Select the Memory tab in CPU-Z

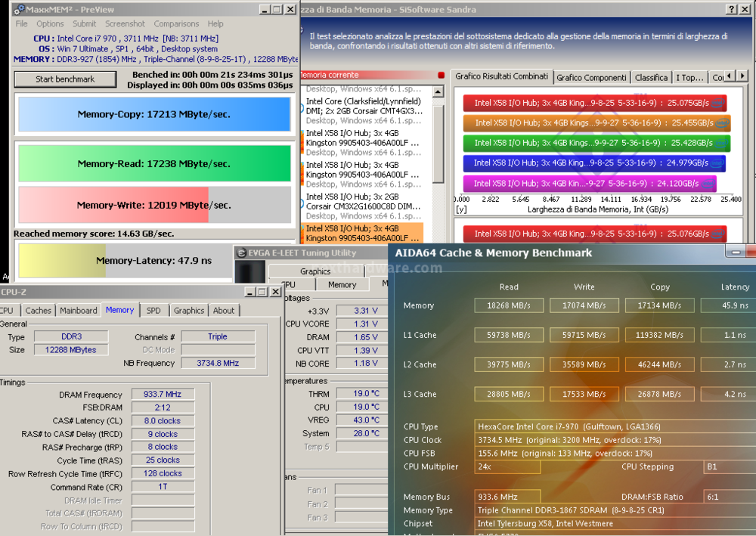click(x=119, y=310)
